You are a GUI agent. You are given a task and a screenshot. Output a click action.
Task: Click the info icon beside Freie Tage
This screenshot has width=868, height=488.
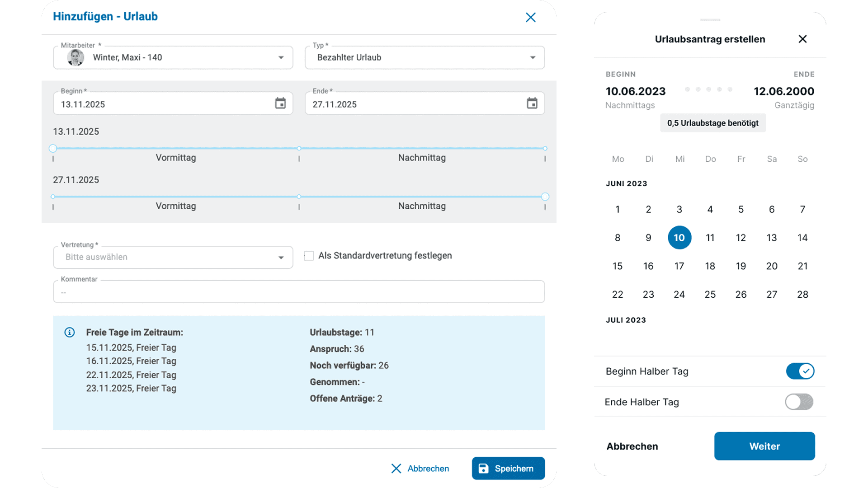coord(70,333)
